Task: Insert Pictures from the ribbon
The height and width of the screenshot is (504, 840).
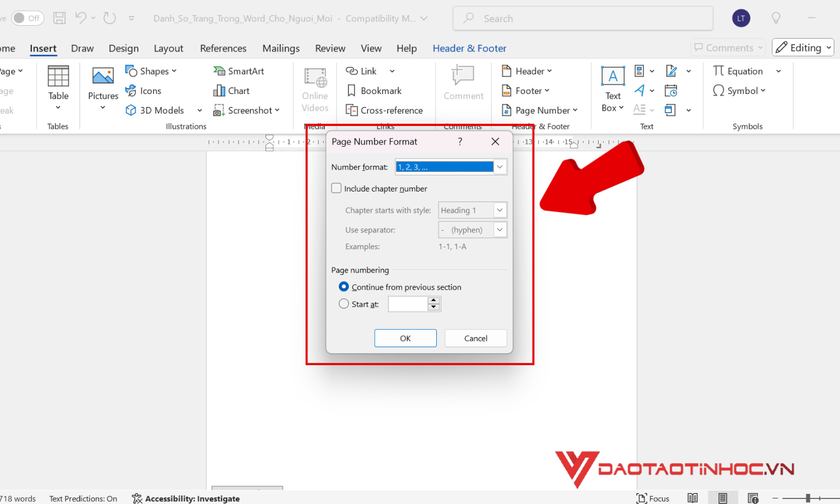Action: 103,88
